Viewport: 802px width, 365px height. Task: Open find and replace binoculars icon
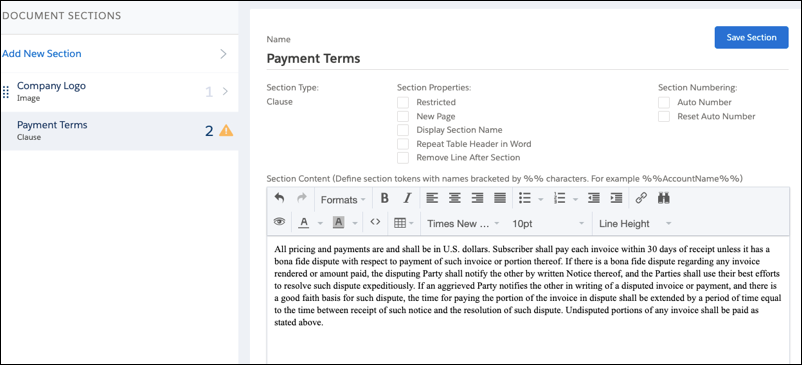(664, 198)
